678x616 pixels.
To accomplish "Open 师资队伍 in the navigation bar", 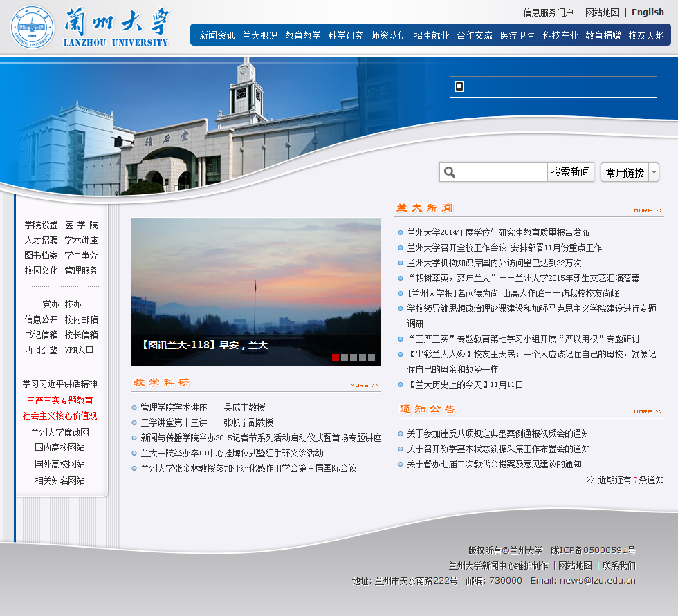I will [x=389, y=35].
